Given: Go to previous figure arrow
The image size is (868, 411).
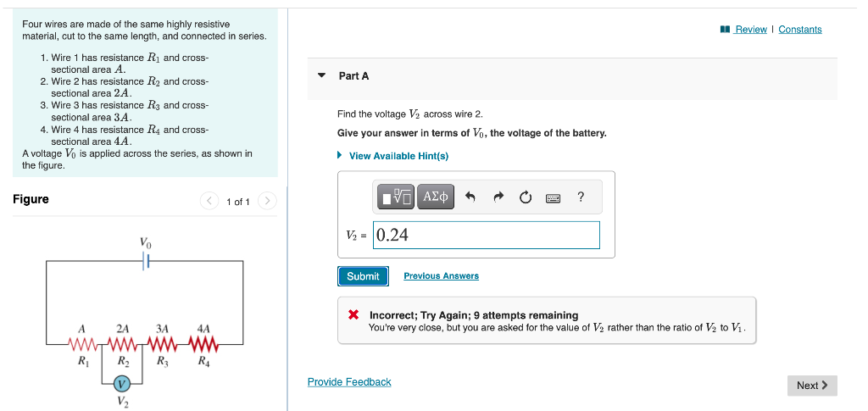Looking at the screenshot, I should point(209,202).
